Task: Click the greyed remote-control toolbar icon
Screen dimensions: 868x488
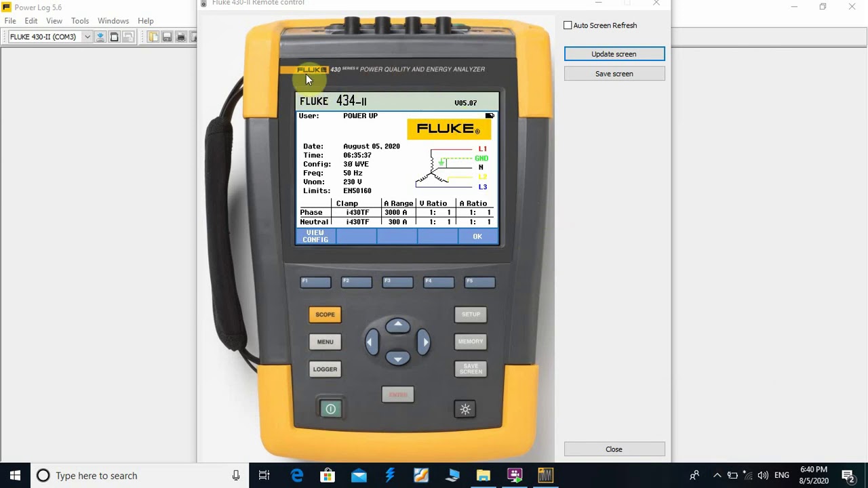Action: [x=127, y=37]
